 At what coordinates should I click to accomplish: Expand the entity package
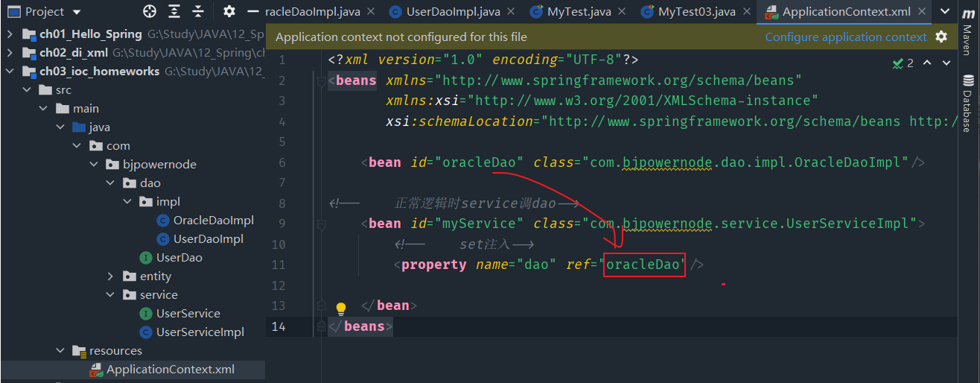tap(111, 276)
